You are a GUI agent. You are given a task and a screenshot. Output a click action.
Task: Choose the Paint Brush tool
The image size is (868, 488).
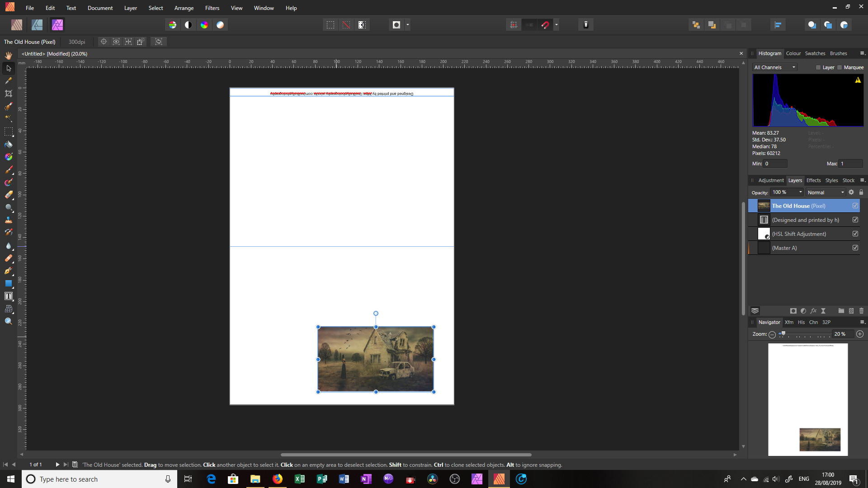click(9, 170)
